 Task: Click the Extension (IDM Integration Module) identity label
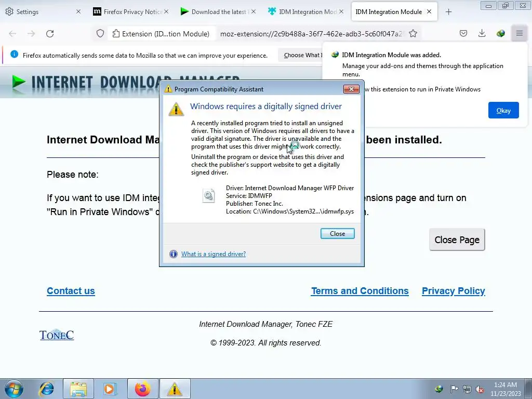[161, 34]
